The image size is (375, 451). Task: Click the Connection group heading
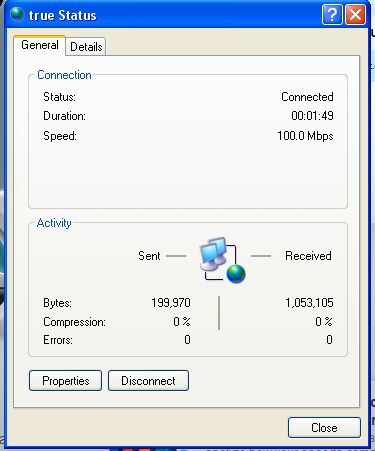pos(64,75)
